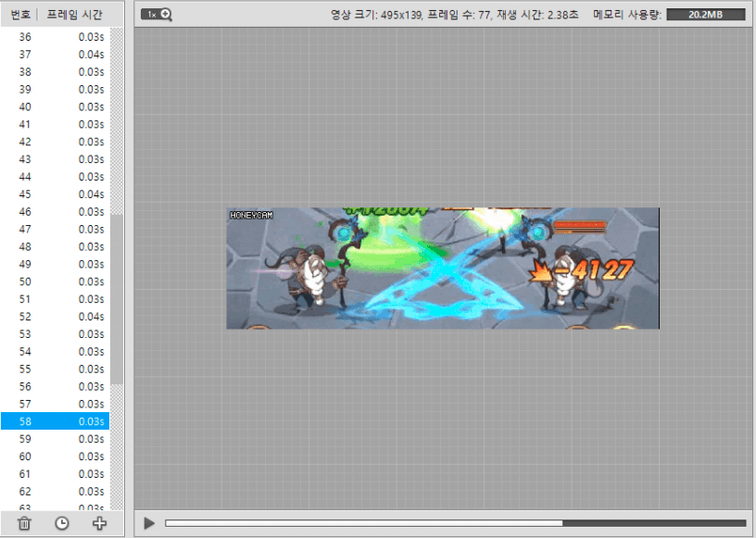Add frame with plus icon
Viewport: 756px width, 538px height.
pyautogui.click(x=99, y=523)
